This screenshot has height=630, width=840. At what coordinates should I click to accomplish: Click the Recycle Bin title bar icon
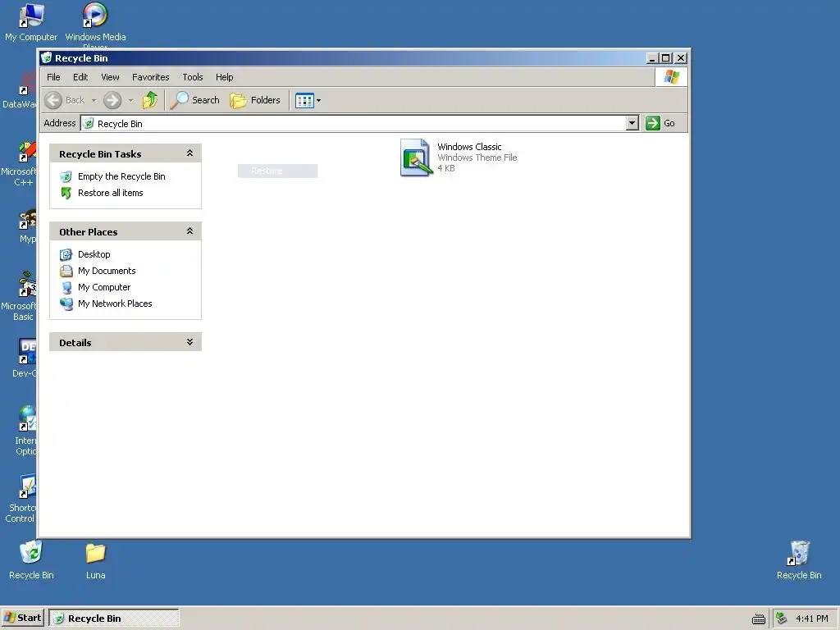coord(47,58)
